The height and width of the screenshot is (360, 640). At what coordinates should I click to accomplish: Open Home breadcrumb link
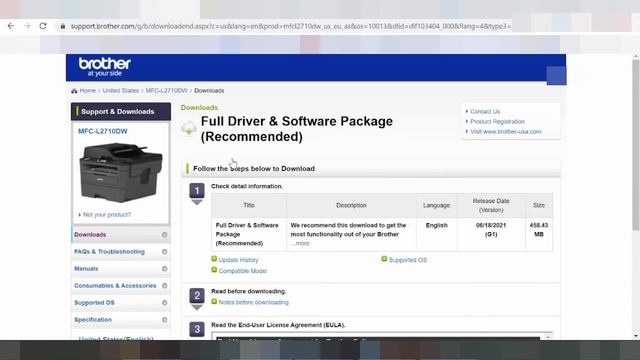[87, 91]
